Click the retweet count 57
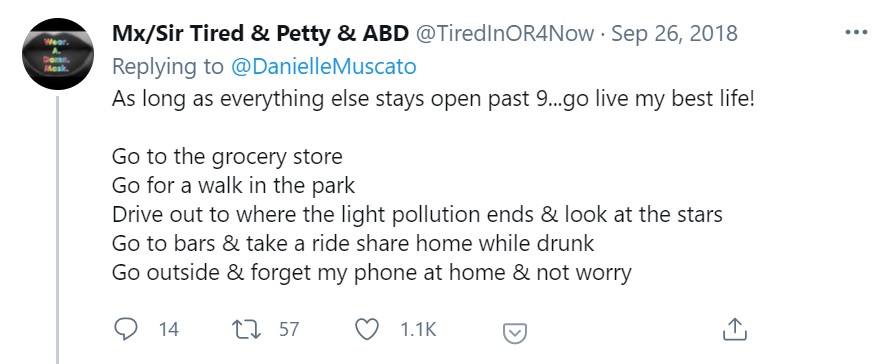This screenshot has height=364, width=892. [x=289, y=329]
